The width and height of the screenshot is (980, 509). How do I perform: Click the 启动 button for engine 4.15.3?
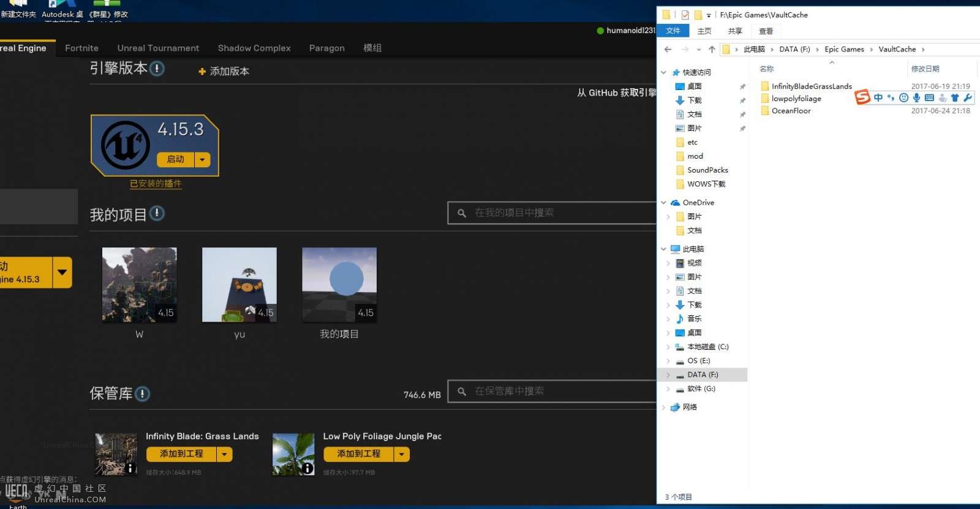(175, 159)
